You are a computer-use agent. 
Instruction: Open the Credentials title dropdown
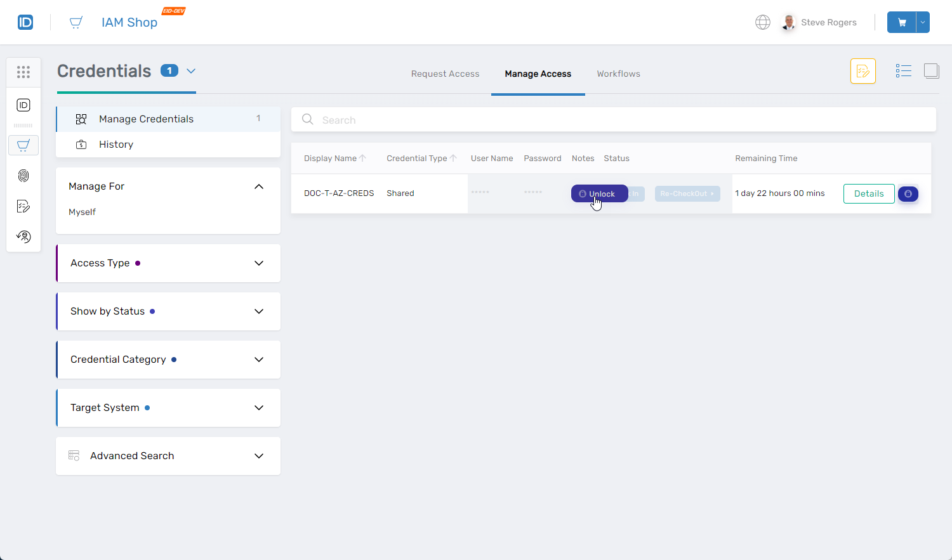pos(191,71)
